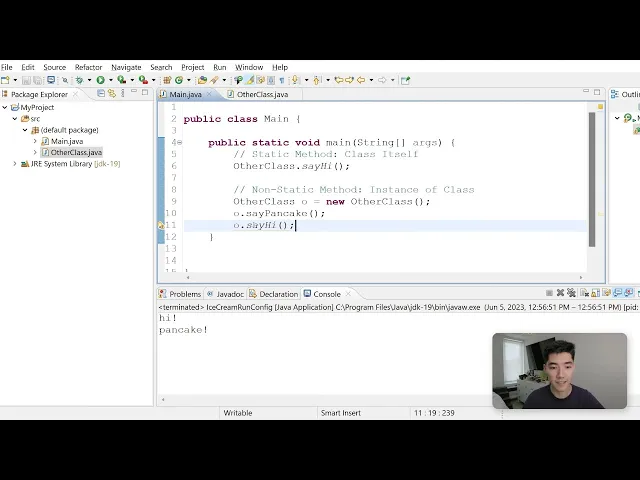Screen dimensions: 640x480
Task: Click the New Java Class icon
Action: click(x=178, y=80)
